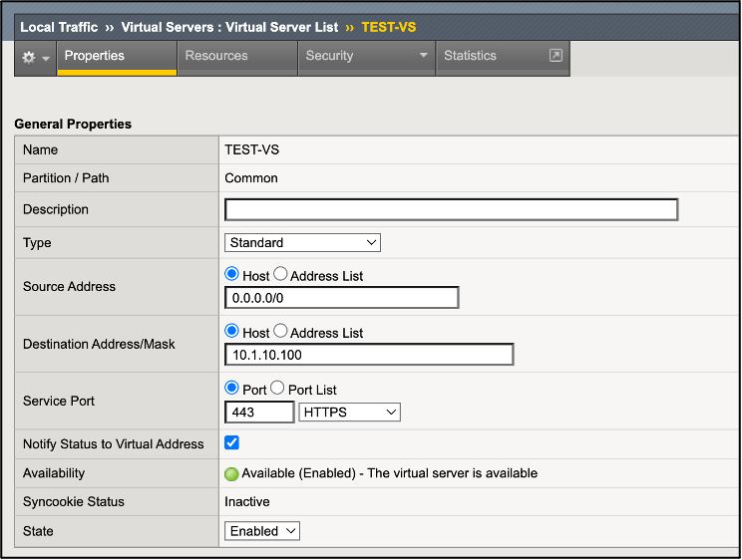
Task: Choose Address List for Source Address
Action: click(x=280, y=274)
